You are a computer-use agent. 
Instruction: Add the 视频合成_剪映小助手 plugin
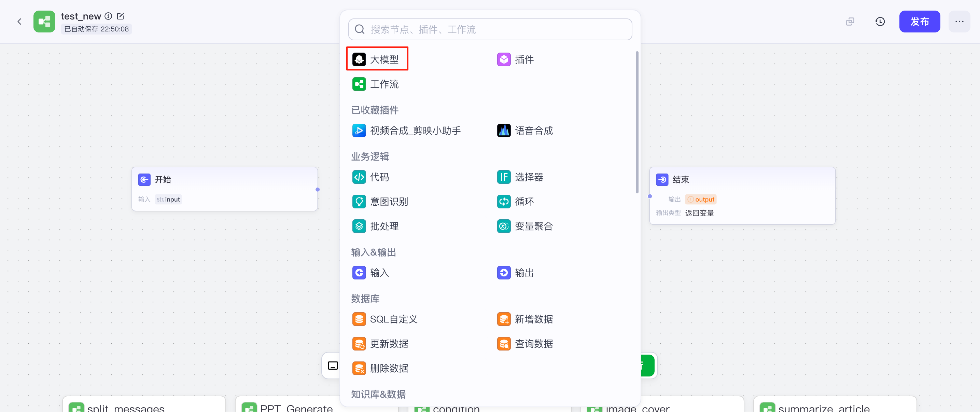[415, 130]
